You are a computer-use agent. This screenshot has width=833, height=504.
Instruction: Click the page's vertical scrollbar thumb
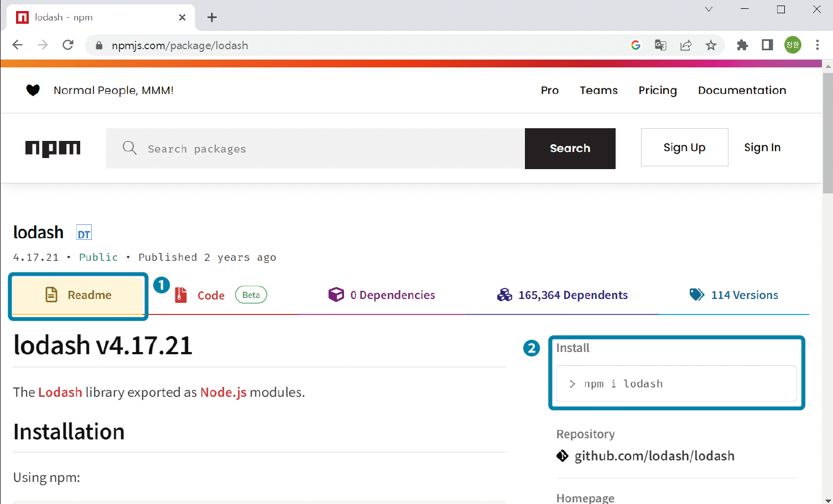click(827, 133)
